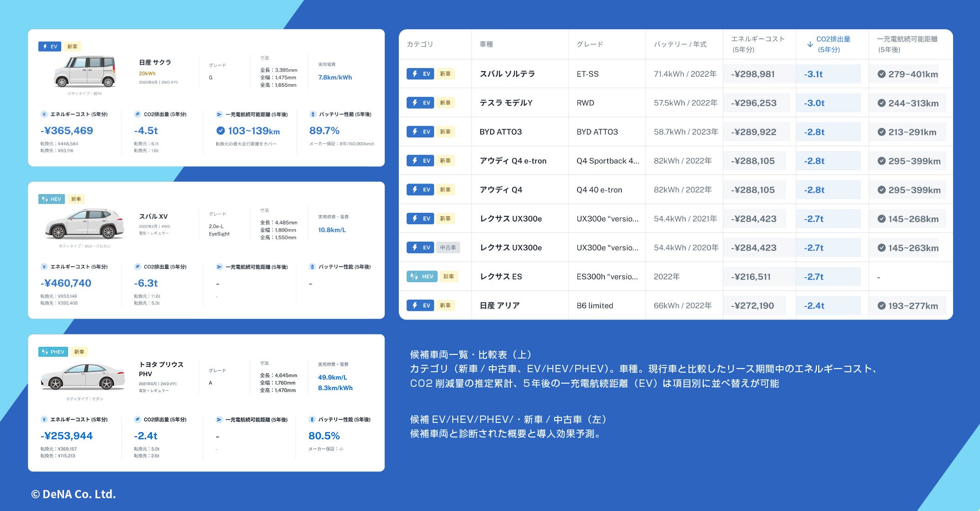Click the HEV badge on Subaru XV card
Screen dimensions: 980x511
(x=52, y=199)
